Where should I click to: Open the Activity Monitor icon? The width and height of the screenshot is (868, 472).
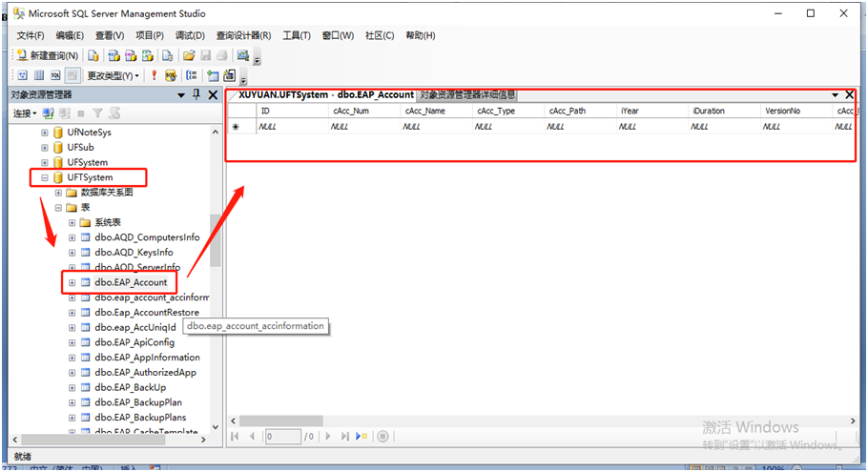pyautogui.click(x=242, y=55)
